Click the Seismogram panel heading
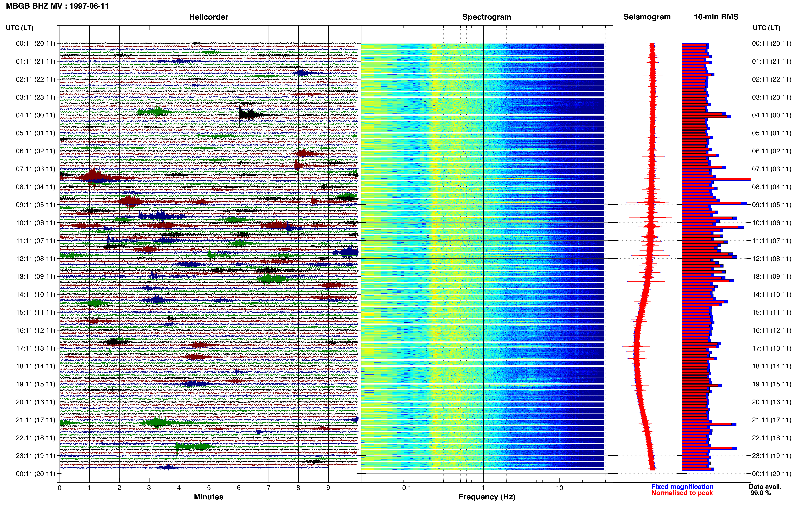This screenshot has width=812, height=508. (647, 17)
